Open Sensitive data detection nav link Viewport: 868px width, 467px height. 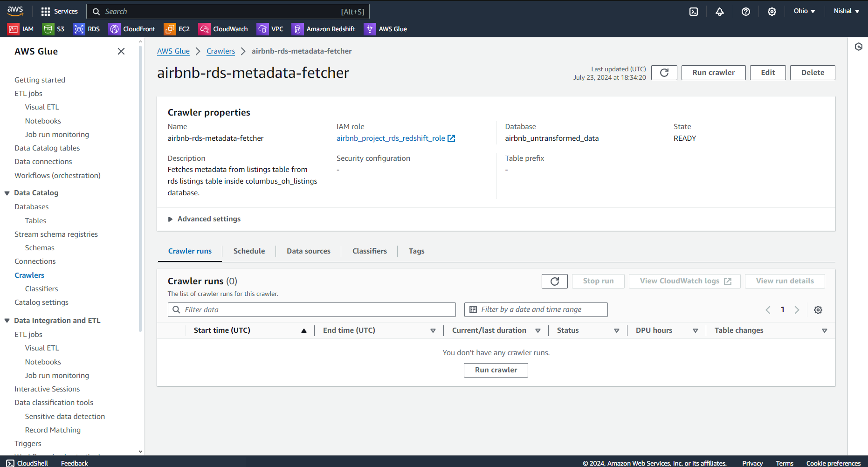coord(65,417)
